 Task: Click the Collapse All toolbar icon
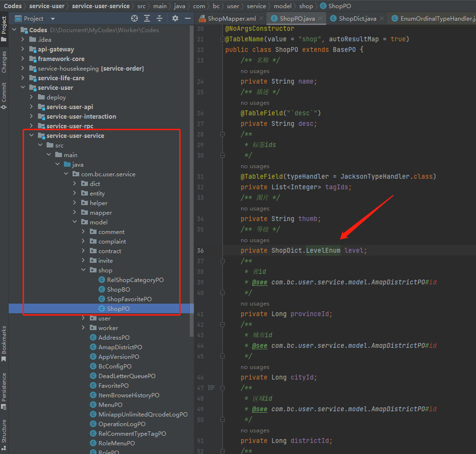(159, 19)
